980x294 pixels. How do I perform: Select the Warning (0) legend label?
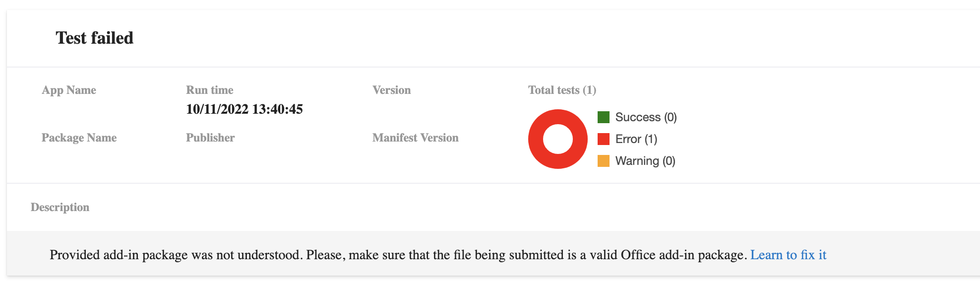[x=645, y=160]
